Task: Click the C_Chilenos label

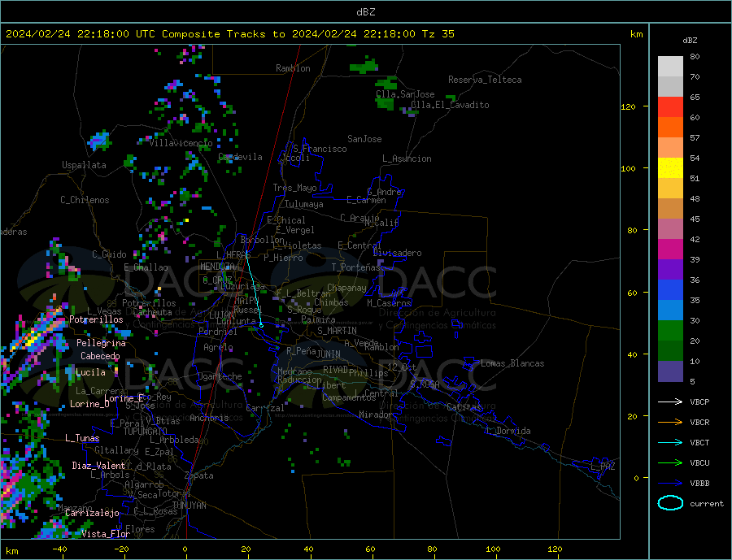Action: coord(85,200)
